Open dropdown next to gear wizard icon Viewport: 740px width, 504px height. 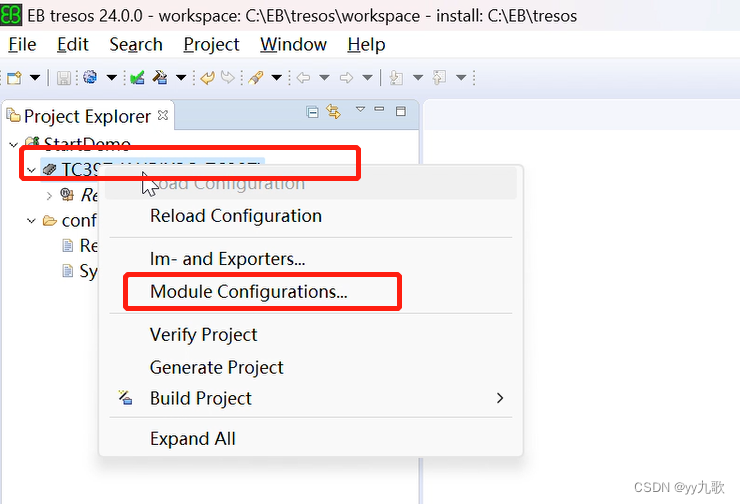tap(111, 77)
